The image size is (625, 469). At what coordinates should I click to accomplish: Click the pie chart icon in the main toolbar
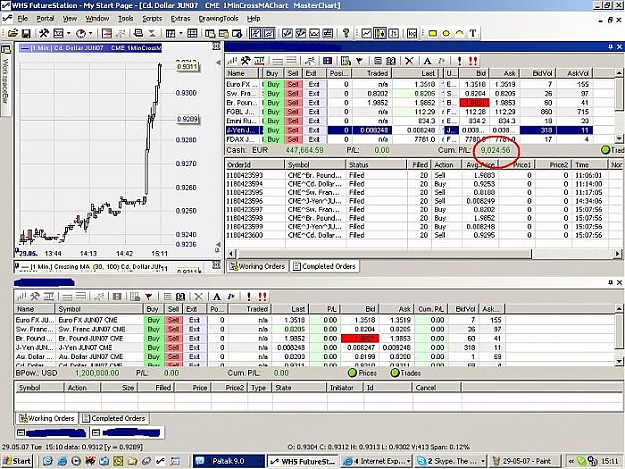pos(81,33)
